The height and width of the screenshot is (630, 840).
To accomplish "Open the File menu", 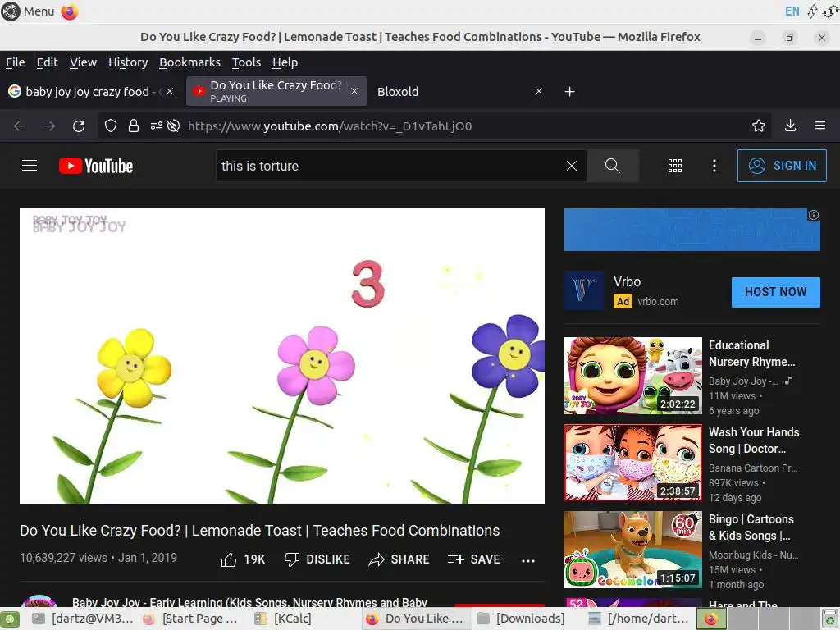I will (15, 62).
